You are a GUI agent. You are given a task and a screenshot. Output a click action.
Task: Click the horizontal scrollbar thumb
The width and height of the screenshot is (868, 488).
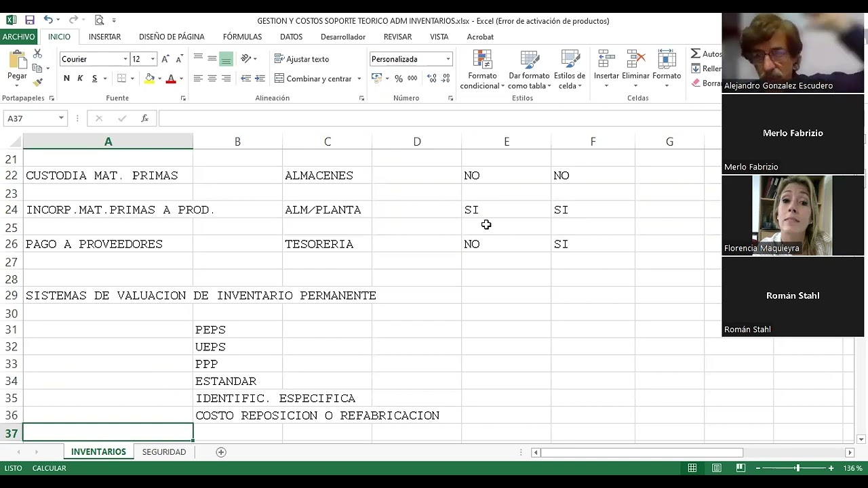click(642, 452)
